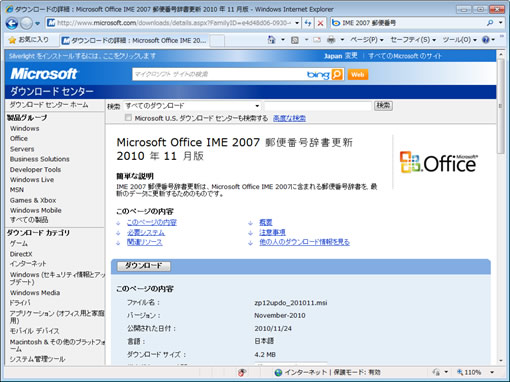Viewport: 510px width, 382px height.
Task: Jump to 概要 section link
Action: coord(266,222)
